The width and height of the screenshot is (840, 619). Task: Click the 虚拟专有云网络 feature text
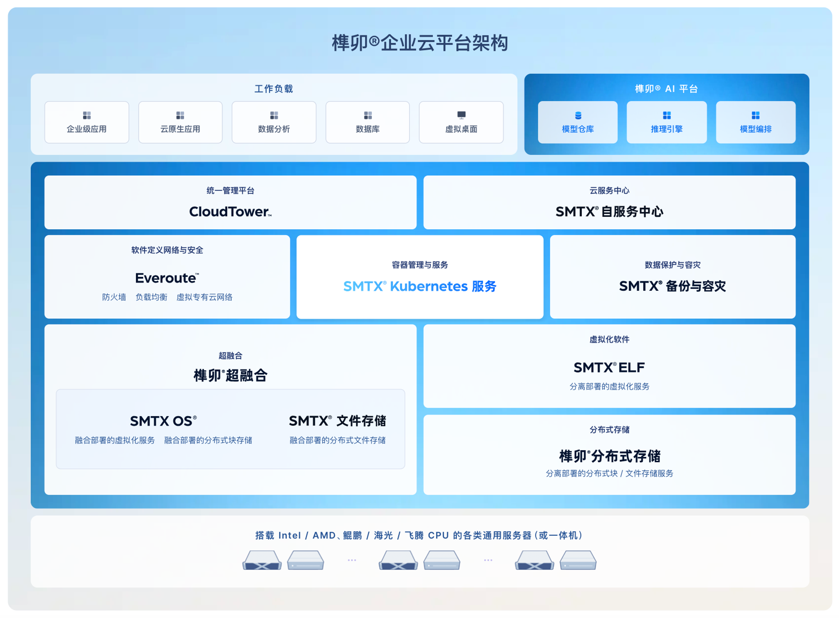pos(204,297)
